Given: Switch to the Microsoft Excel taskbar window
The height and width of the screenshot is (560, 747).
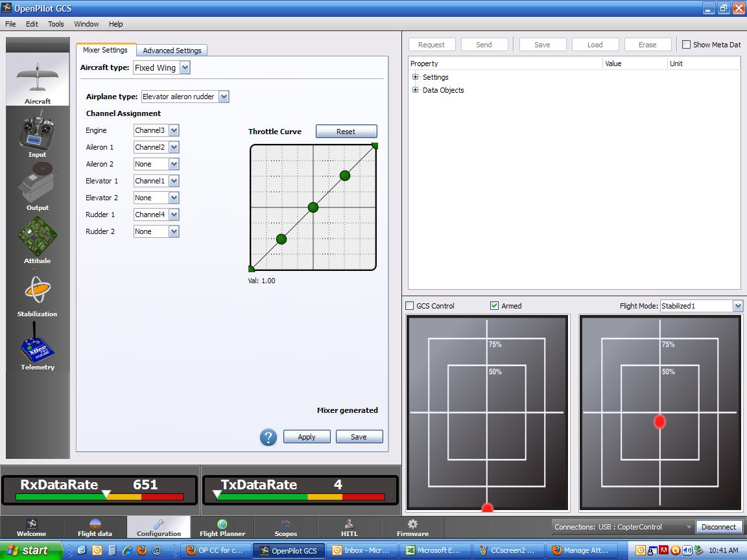Looking at the screenshot, I should (436, 550).
